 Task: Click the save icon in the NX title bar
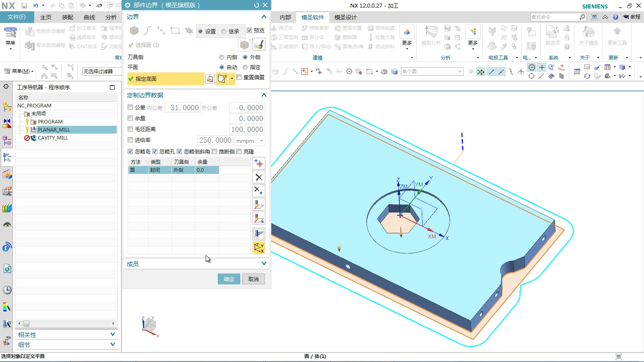(24, 6)
